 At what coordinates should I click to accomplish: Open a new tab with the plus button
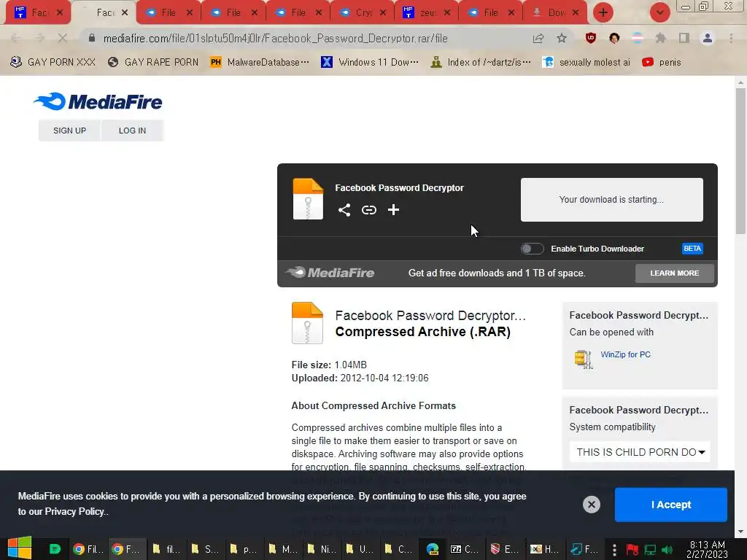[x=603, y=12]
